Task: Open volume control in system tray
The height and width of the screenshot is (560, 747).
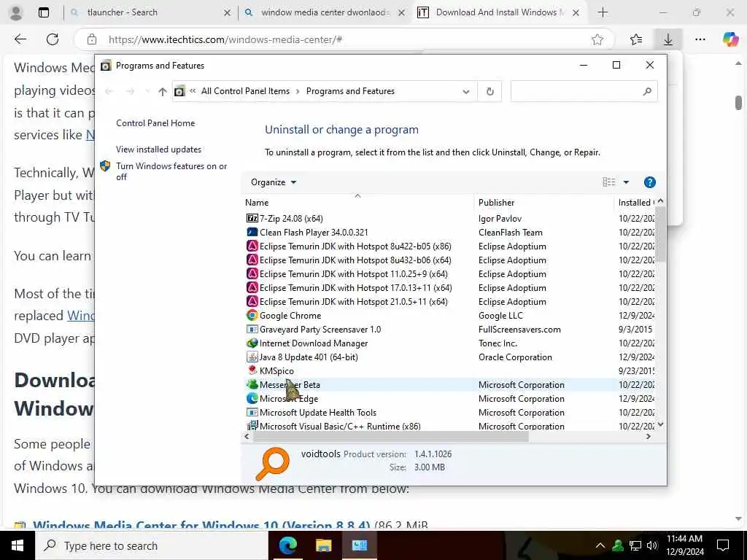Action: [652, 545]
